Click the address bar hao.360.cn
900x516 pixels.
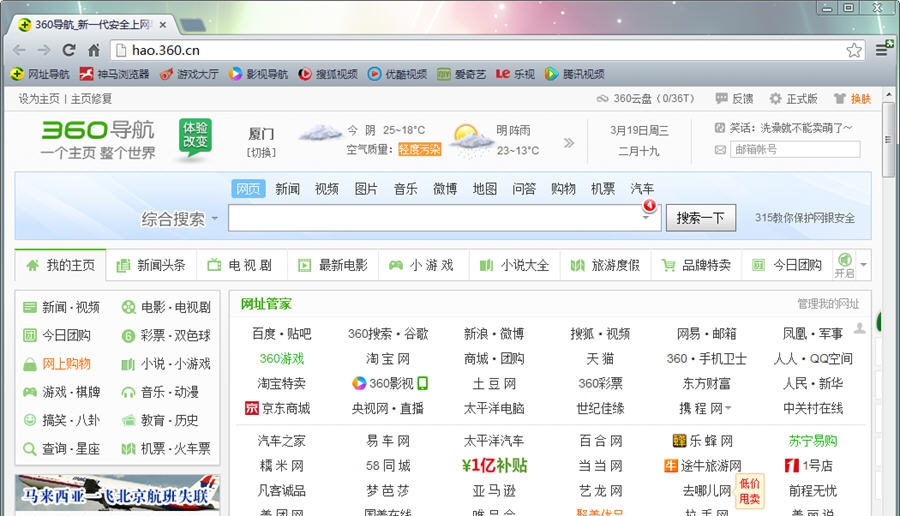(476, 51)
